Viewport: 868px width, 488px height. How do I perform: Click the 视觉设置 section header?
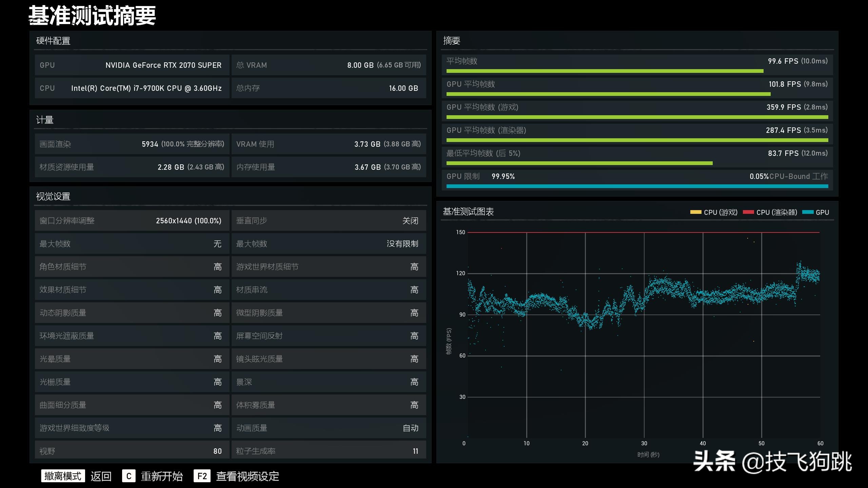(x=53, y=197)
